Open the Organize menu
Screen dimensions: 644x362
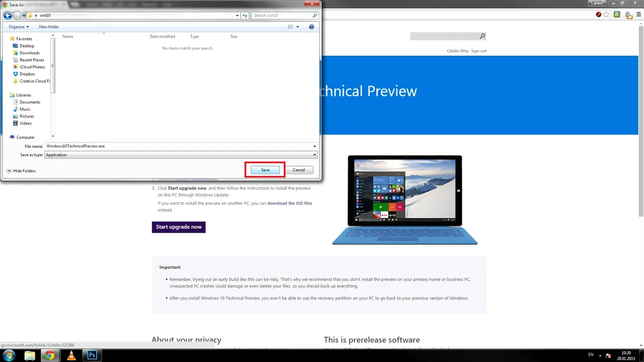pyautogui.click(x=19, y=27)
